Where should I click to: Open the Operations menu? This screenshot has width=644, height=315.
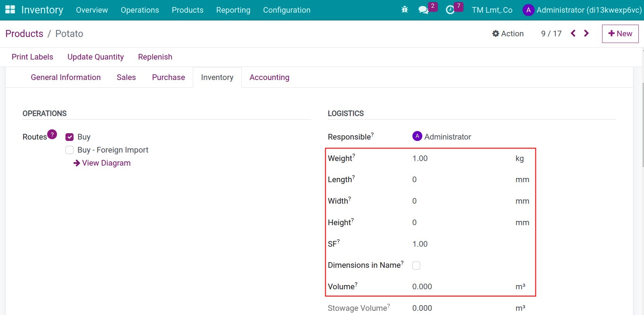(140, 10)
